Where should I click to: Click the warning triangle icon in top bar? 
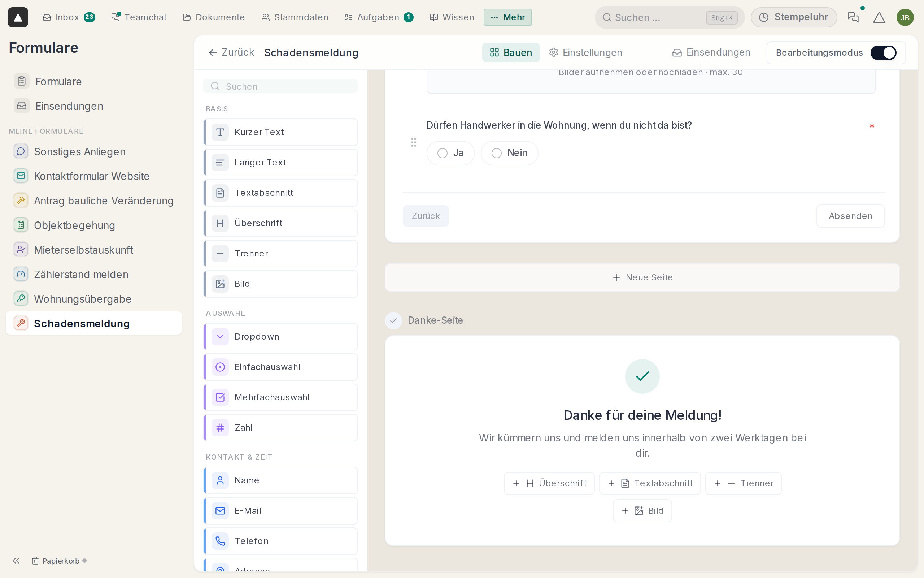point(879,17)
